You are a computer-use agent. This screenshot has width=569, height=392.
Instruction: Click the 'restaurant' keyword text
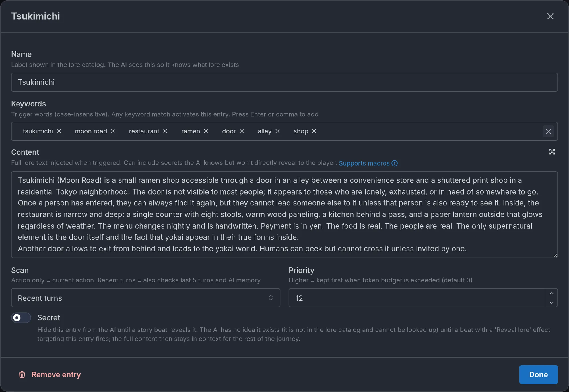click(144, 131)
